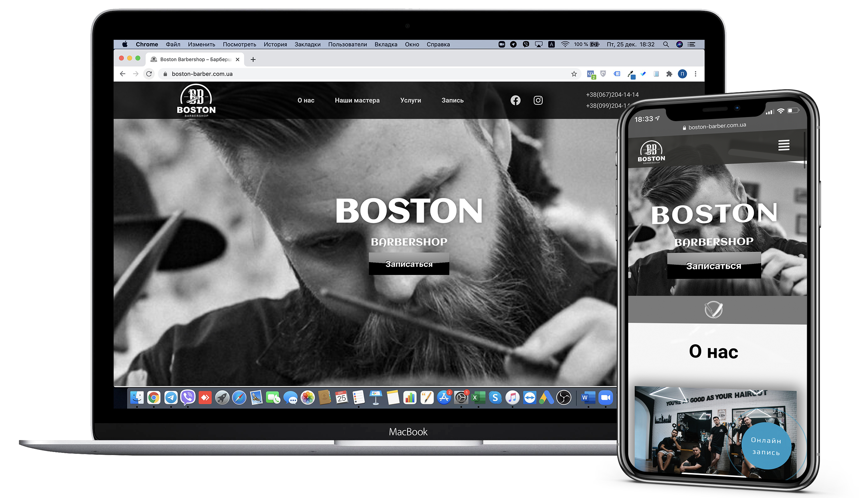
Task: Open input source A menu bar icon
Action: [551, 44]
